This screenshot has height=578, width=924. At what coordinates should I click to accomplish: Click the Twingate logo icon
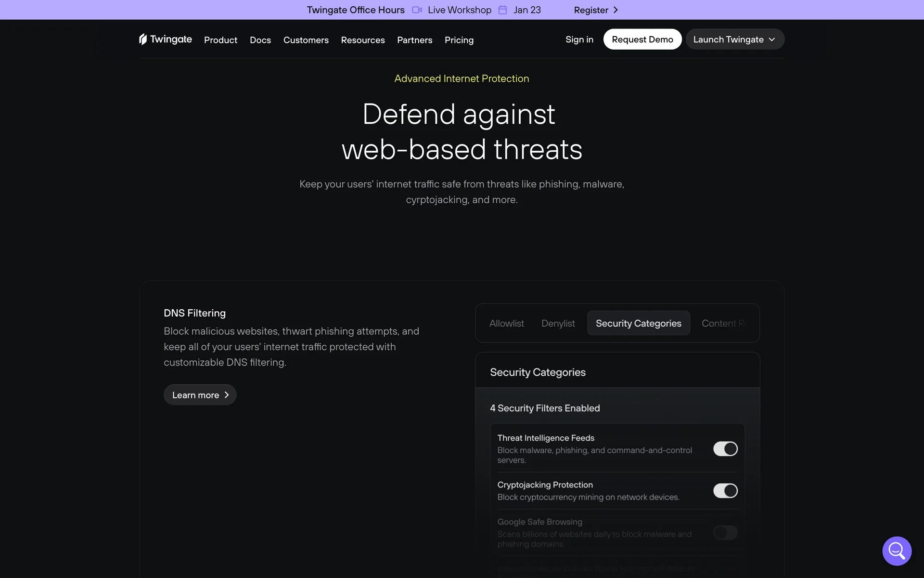(x=143, y=39)
